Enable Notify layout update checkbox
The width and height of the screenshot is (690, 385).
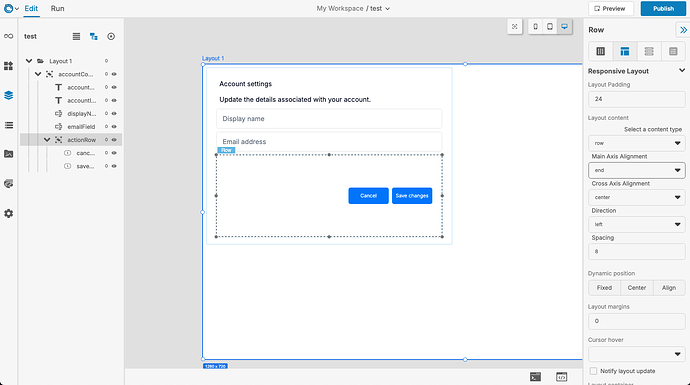coord(593,371)
